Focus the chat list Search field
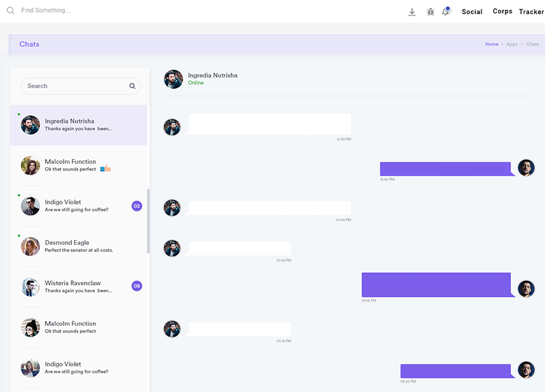The width and height of the screenshot is (545, 392). (75, 86)
